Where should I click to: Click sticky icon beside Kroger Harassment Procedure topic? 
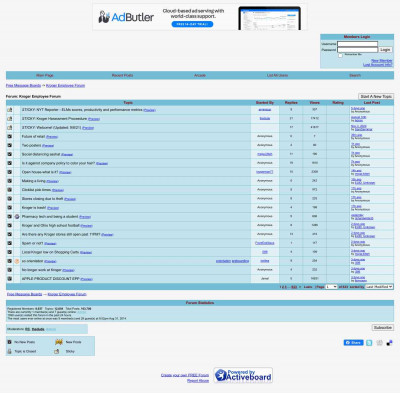[x=9, y=119]
